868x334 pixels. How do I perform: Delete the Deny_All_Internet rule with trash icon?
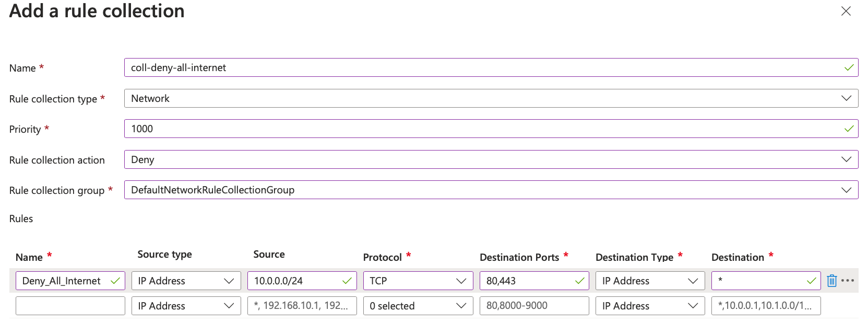[831, 281]
